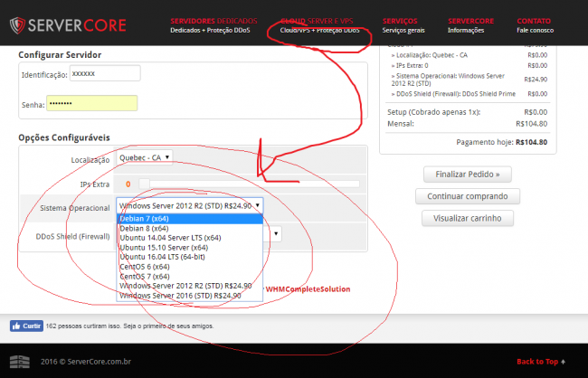Viewport: 588px width, 378px height.
Task: Click the Setup (Cobrado apenas 1x) line
Action: pos(467,112)
